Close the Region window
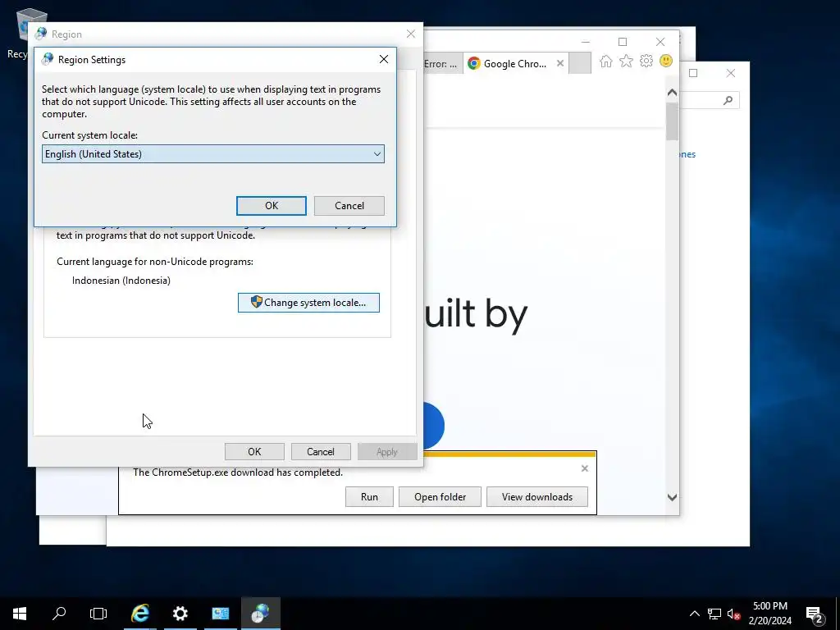This screenshot has width=840, height=630. (411, 34)
